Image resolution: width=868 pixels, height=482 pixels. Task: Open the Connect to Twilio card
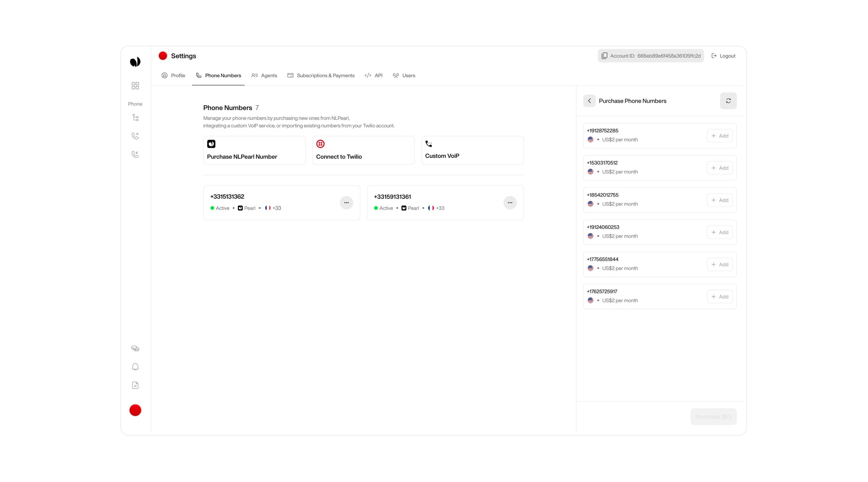tap(363, 150)
